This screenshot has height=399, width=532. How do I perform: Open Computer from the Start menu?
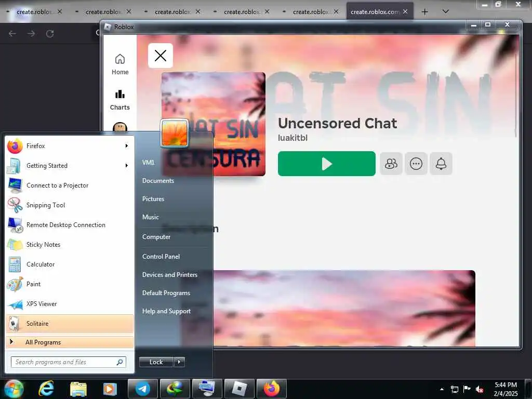[156, 237]
